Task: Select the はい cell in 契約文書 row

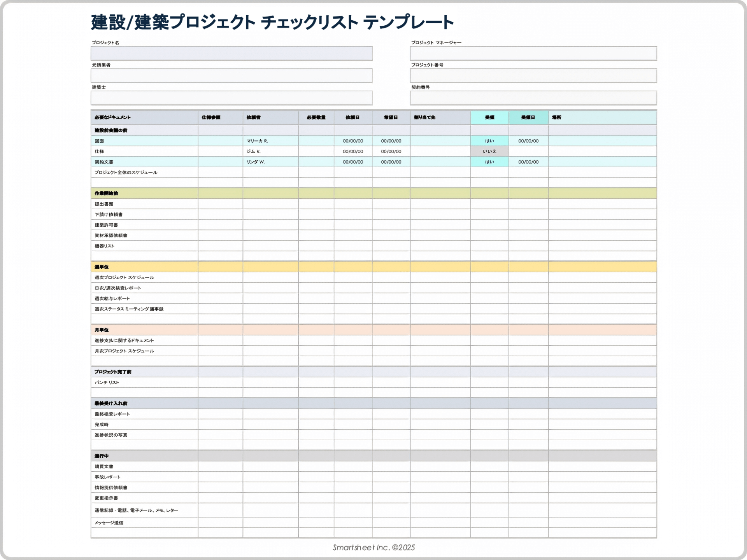Action: point(489,162)
